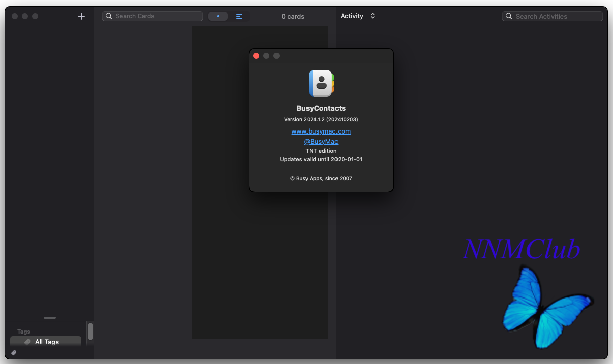Screen dimensions: 613x364
Task: Add a new contact with plus icon
Action: [81, 16]
